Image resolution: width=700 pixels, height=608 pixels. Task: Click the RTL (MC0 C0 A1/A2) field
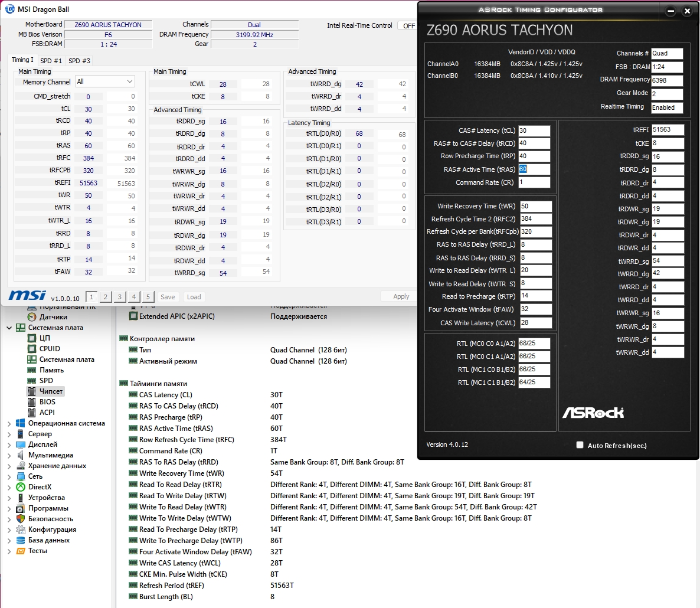point(534,344)
